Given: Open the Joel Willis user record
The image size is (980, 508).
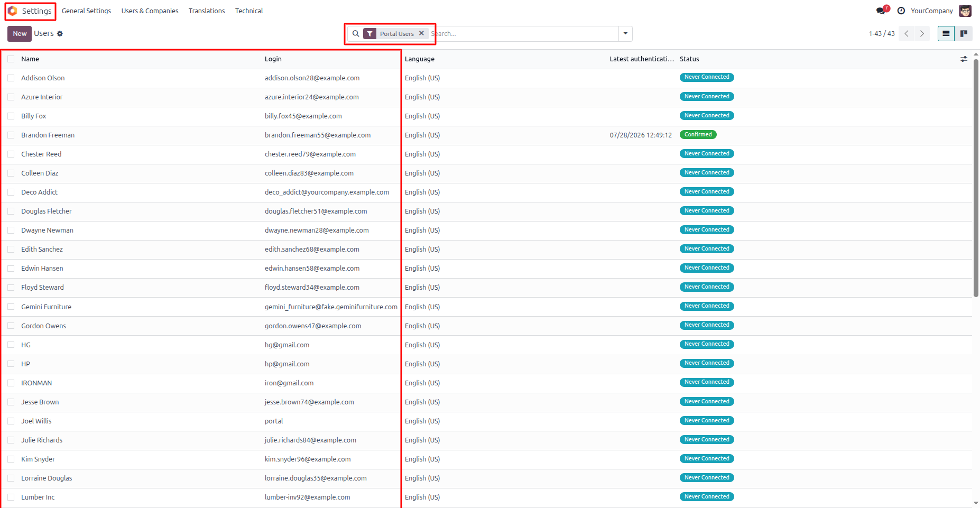Looking at the screenshot, I should click(36, 421).
